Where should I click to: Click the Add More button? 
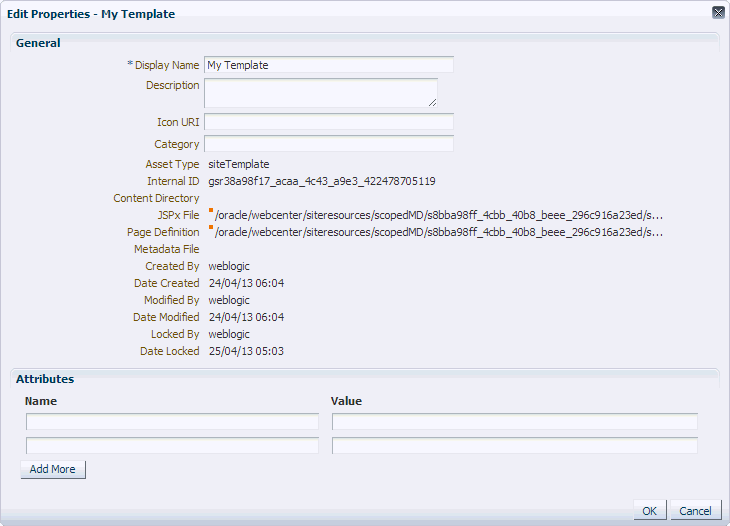[53, 469]
